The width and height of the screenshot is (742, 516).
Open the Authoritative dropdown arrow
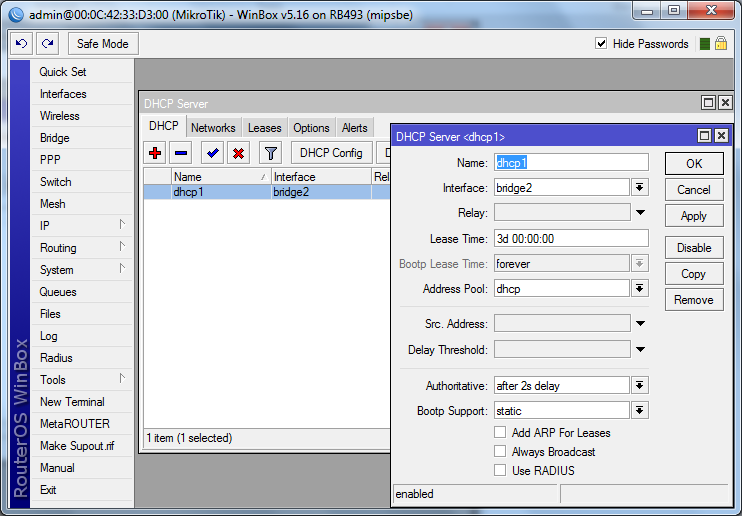[639, 385]
